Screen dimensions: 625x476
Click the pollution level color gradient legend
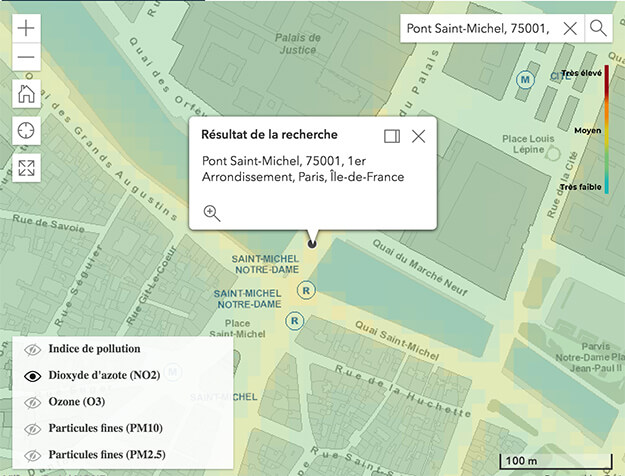606,129
